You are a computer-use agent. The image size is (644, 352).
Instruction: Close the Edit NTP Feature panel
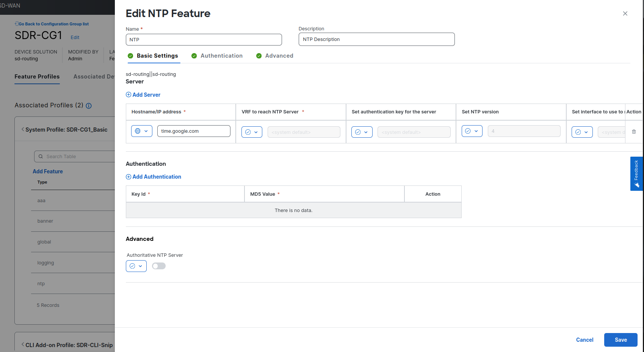pos(625,14)
